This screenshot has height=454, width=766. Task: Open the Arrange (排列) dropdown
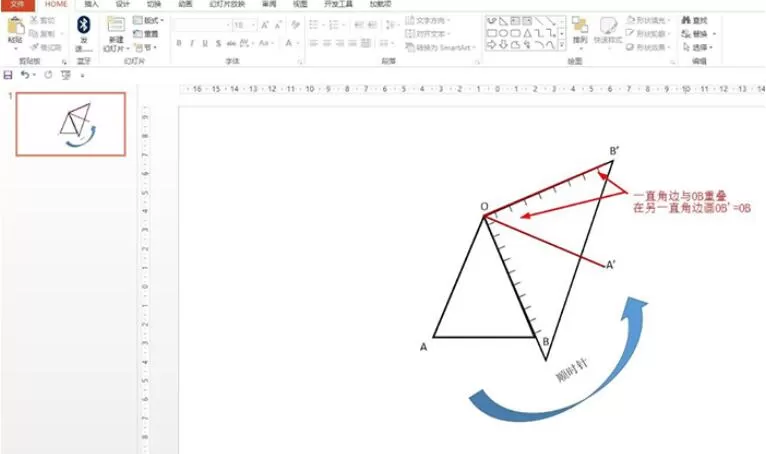pyautogui.click(x=580, y=32)
